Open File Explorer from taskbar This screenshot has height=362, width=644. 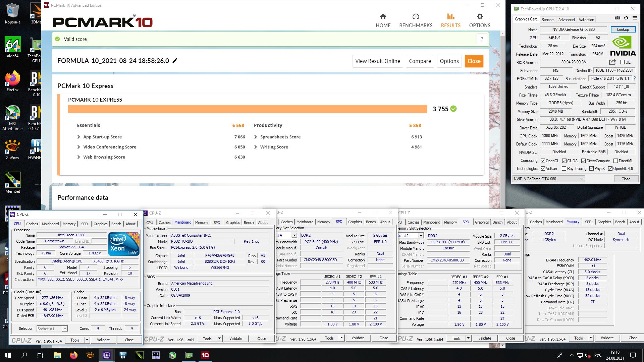[x=57, y=355]
